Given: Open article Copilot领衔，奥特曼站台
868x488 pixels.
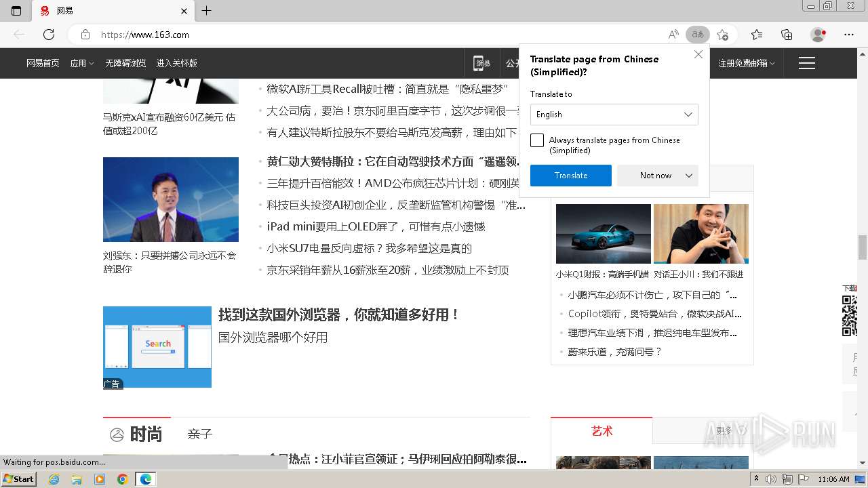Looking at the screenshot, I should (x=655, y=314).
